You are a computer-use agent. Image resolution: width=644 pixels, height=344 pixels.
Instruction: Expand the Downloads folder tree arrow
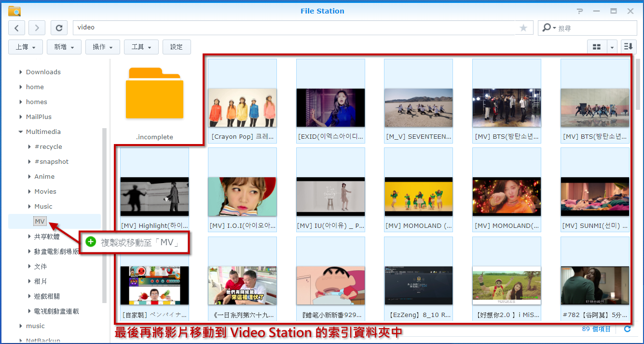21,72
